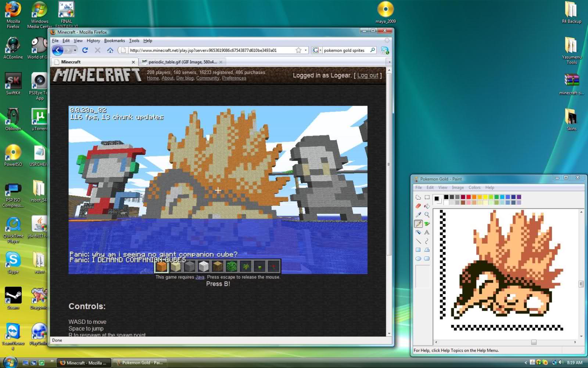Open the Firefox History menu
This screenshot has height=368, width=588.
click(x=93, y=40)
